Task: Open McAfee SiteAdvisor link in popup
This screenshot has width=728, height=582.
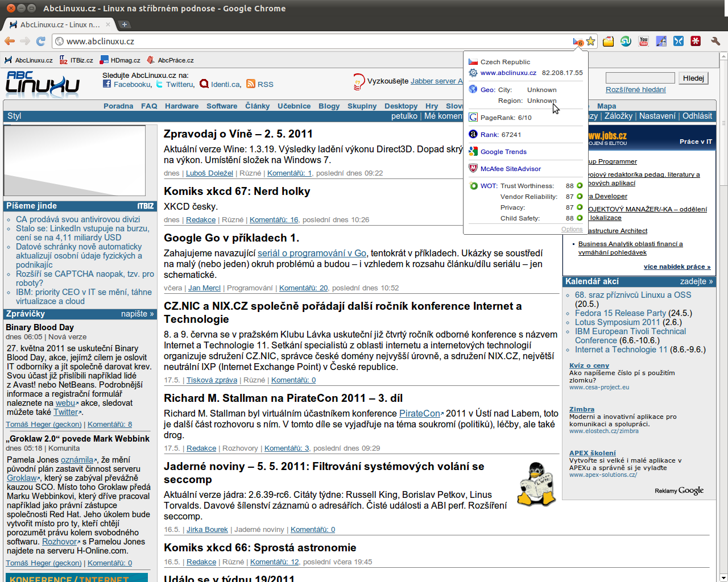Action: pyautogui.click(x=511, y=169)
